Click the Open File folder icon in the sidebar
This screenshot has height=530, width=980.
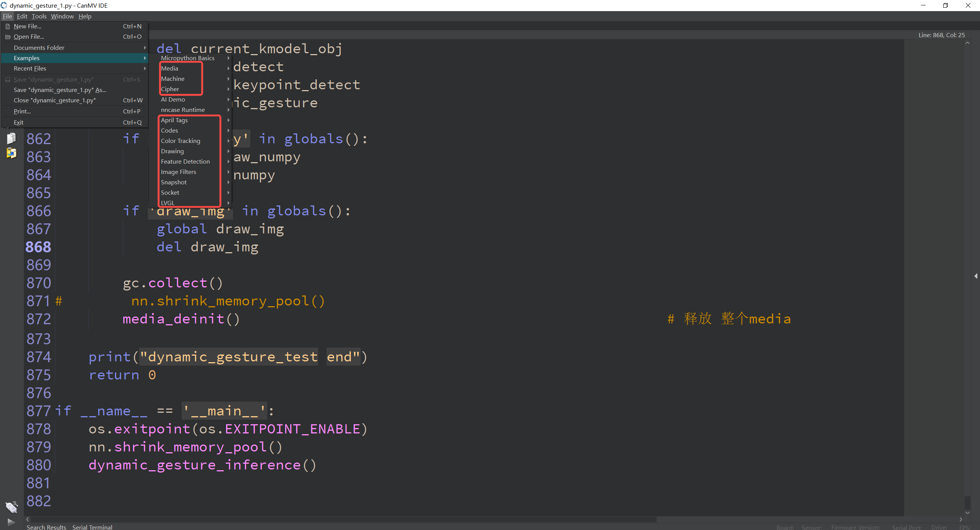[11, 153]
